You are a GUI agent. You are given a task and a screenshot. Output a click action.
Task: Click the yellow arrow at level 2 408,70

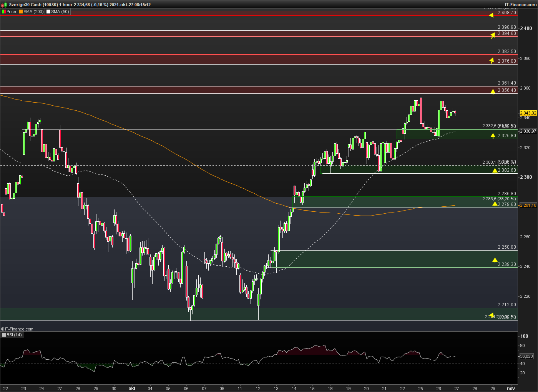pyautogui.click(x=491, y=15)
